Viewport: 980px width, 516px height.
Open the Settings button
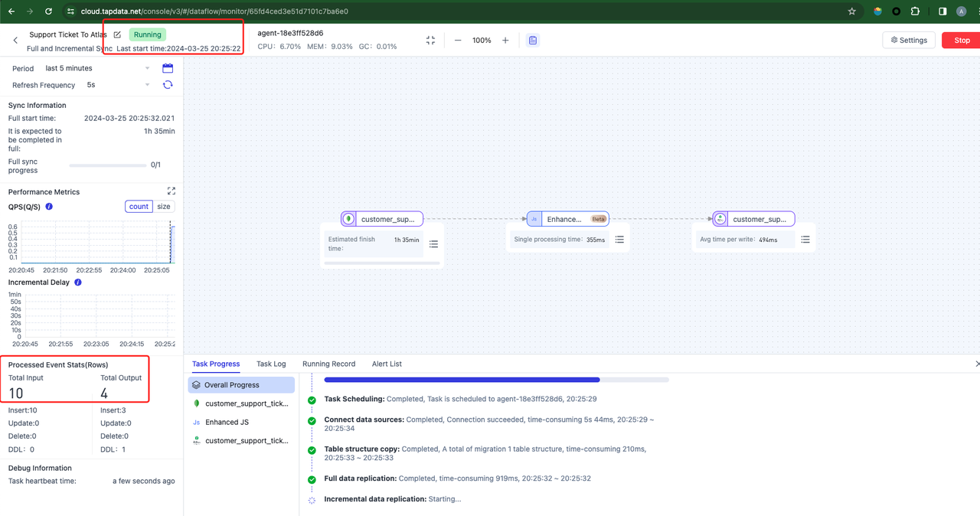coord(909,40)
